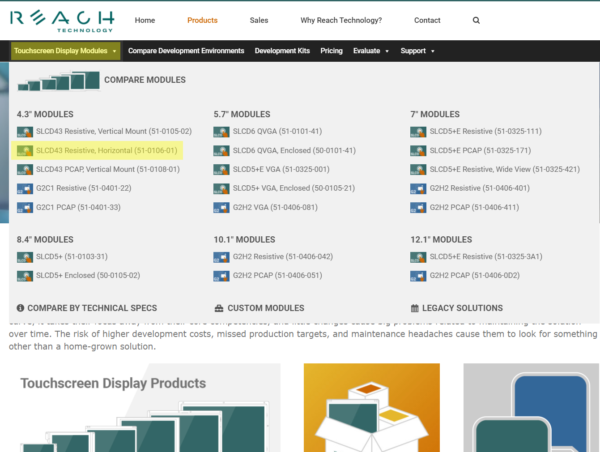The image size is (600, 452).
Task: Click info icon next to Compare by Technical Specs
Action: (20, 308)
